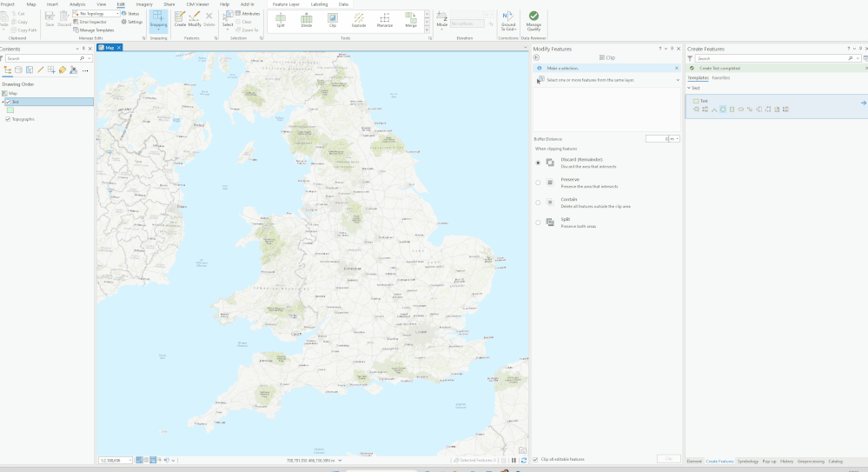Image resolution: width=868 pixels, height=472 pixels.
Task: Open the Labeling contextual tab
Action: pos(319,4)
